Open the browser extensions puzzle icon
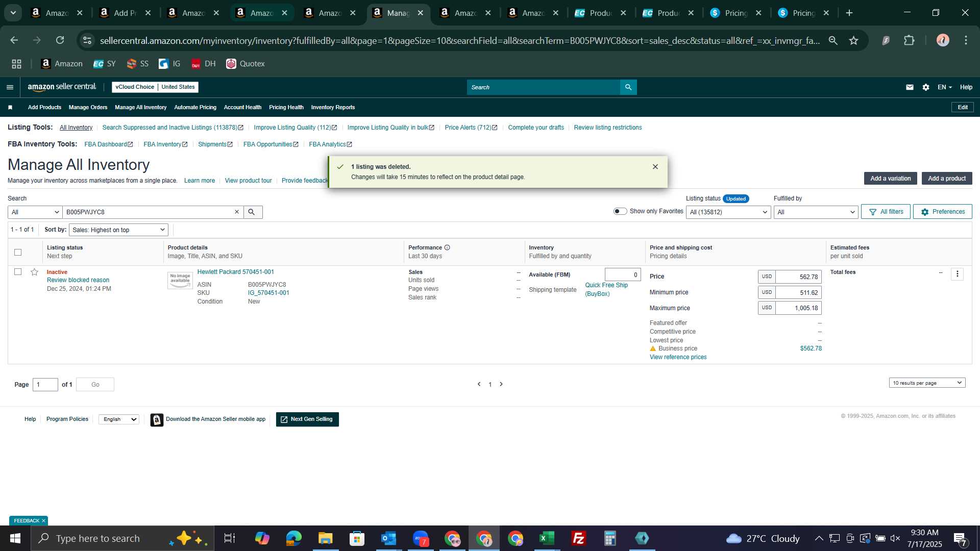980x551 pixels. click(x=909, y=40)
